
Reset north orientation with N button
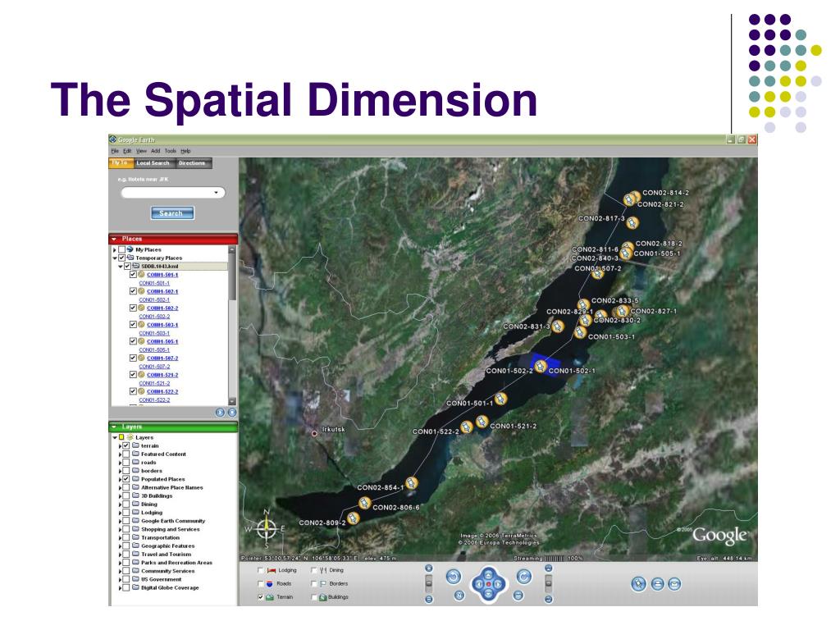459,596
